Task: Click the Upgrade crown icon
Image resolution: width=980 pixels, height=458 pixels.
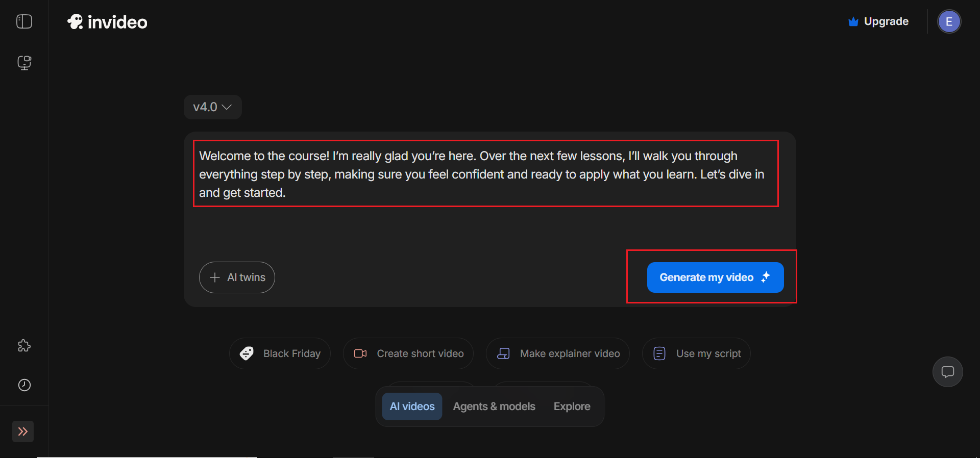Action: pyautogui.click(x=853, y=22)
